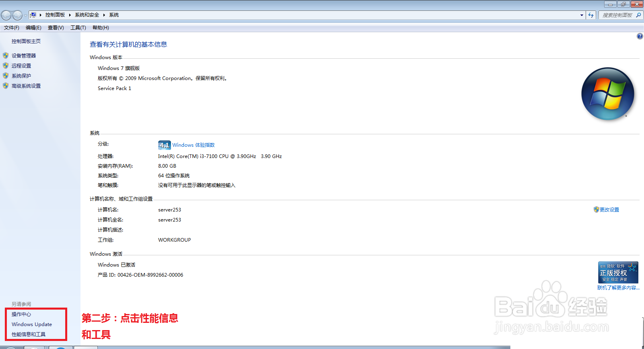Click the shield icon next to 高级系统设置
The image size is (644, 349).
6,86
